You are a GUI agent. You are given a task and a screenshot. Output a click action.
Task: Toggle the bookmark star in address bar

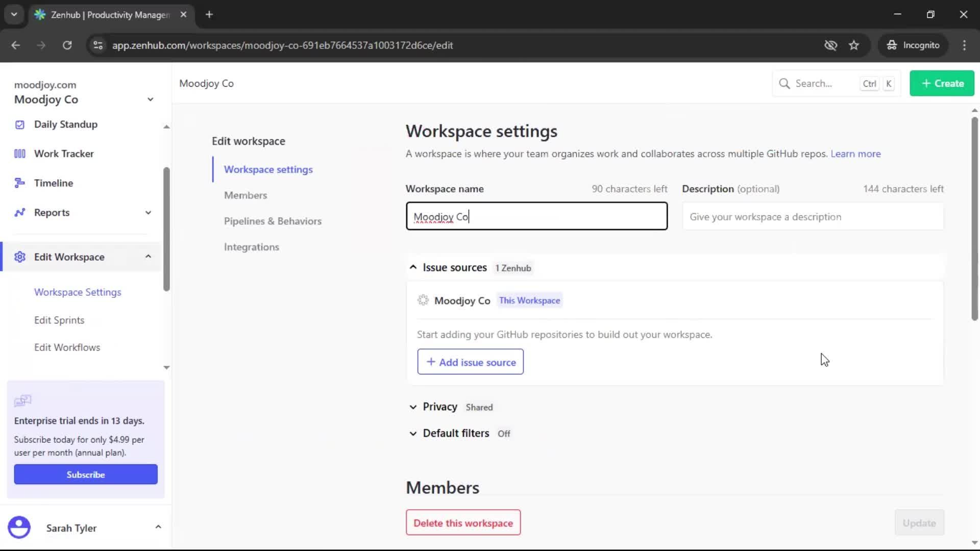click(854, 45)
